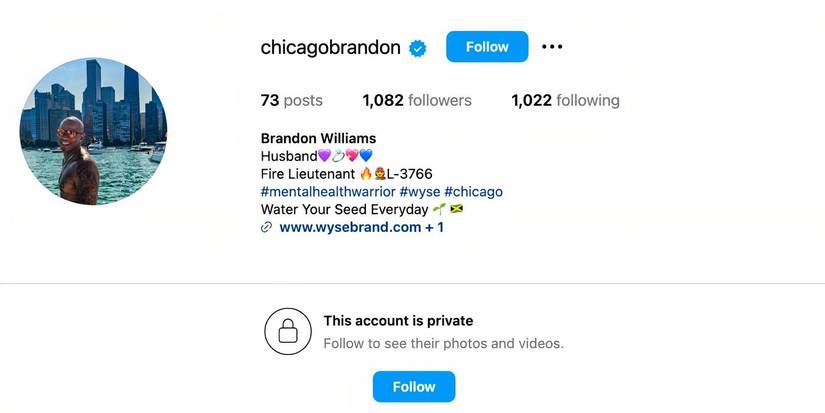825x413 pixels.
Task: Open the #wyse hashtag link
Action: [x=420, y=192]
